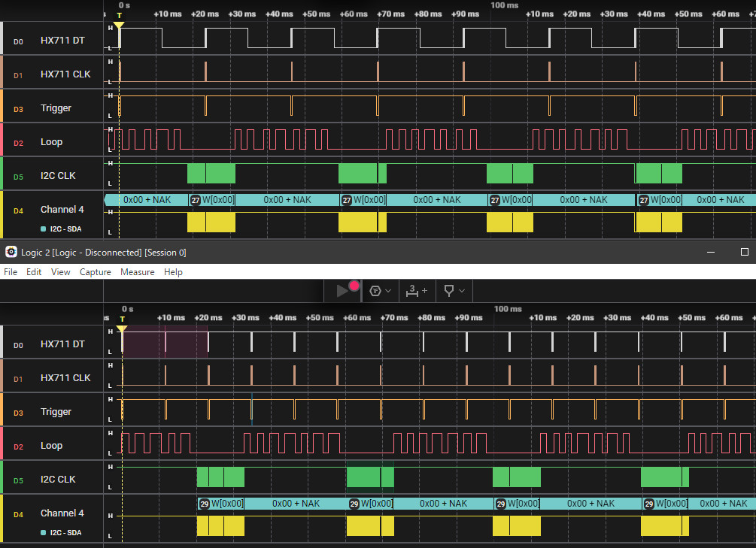Click the Logic 2 [Logic - Disconnected] [Session 0] title
756x548 pixels.
103,252
